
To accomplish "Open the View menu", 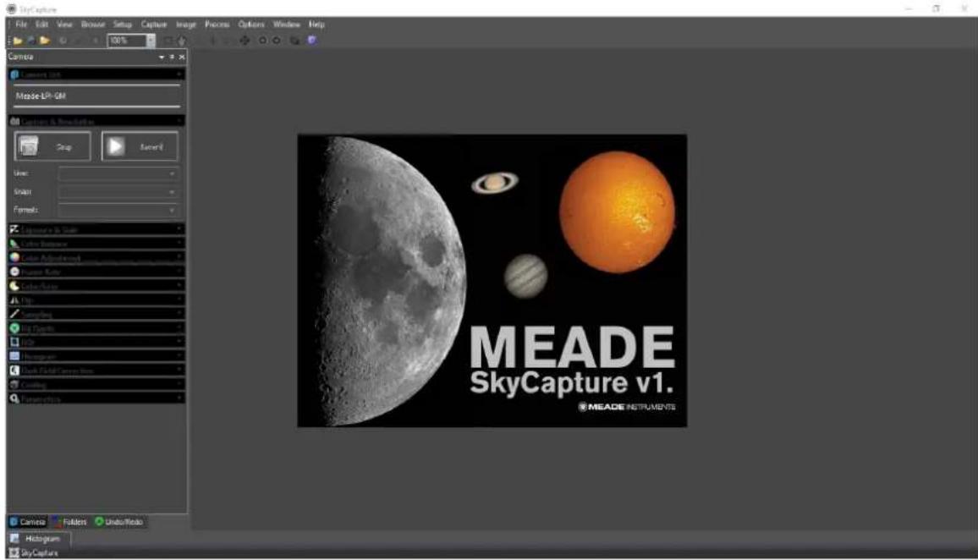I will [x=65, y=25].
